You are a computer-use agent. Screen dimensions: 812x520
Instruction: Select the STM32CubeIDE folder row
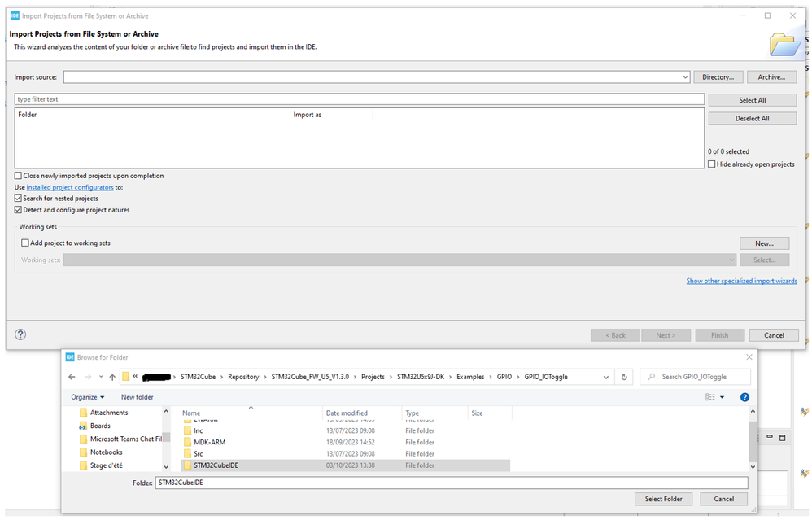click(x=346, y=465)
